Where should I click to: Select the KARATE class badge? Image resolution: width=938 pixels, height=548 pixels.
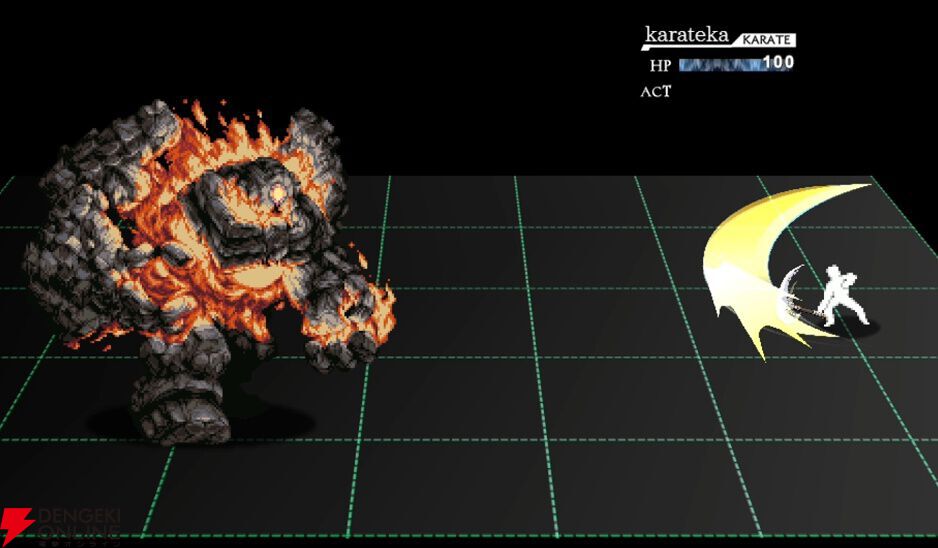pyautogui.click(x=765, y=40)
